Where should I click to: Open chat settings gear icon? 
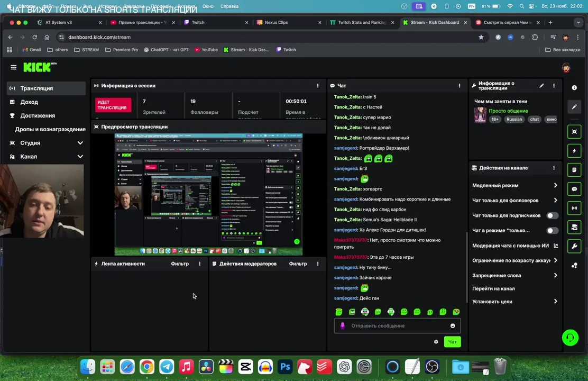(x=436, y=342)
